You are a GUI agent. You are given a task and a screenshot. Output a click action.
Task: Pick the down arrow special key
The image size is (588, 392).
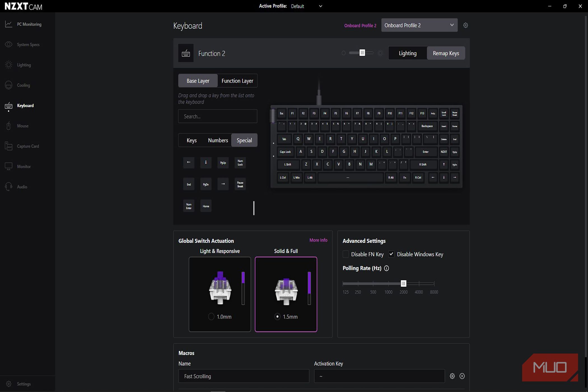[x=206, y=162]
